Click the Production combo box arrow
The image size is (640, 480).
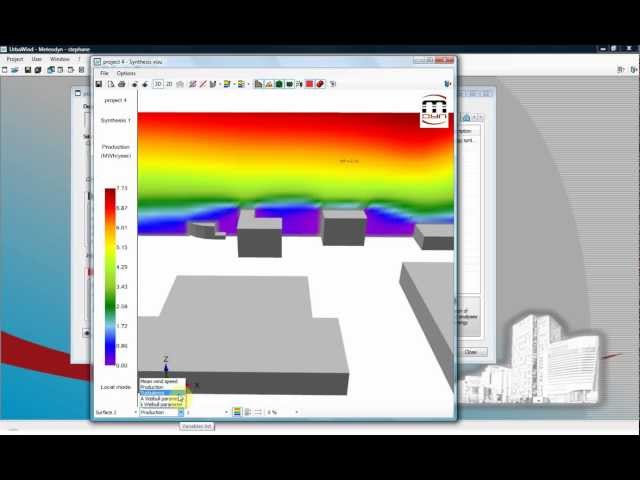(181, 413)
